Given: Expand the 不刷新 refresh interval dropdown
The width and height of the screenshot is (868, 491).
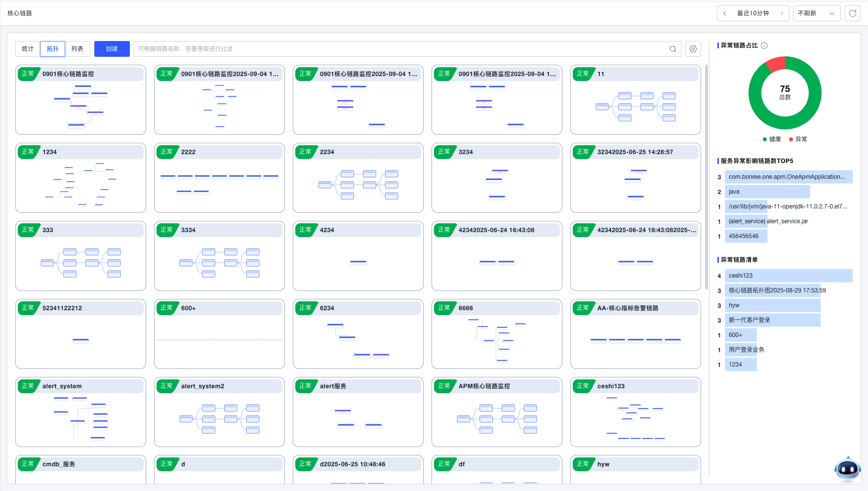Looking at the screenshot, I should point(816,13).
